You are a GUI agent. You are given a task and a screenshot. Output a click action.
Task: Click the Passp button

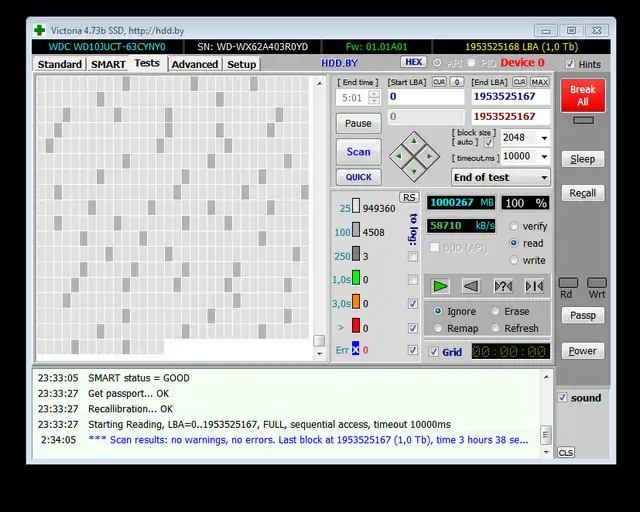[x=582, y=315]
